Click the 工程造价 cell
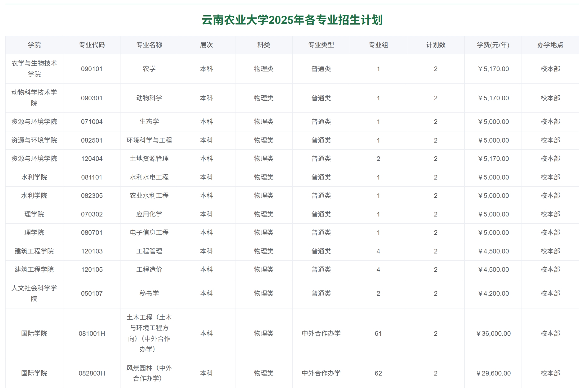Image resolution: width=579 pixels, height=392 pixels. click(x=149, y=270)
